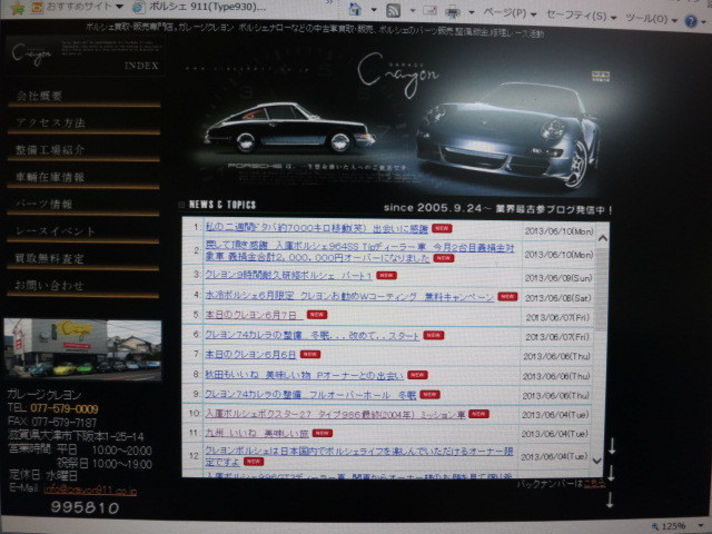This screenshot has height=534, width=712.
Task: Open news item 10 ボクスター link
Action: (335, 414)
